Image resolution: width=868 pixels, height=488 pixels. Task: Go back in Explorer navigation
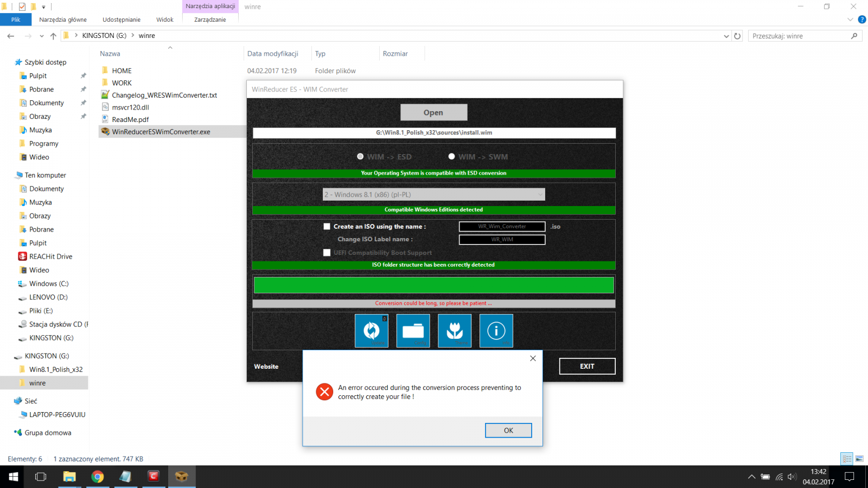coord(11,36)
